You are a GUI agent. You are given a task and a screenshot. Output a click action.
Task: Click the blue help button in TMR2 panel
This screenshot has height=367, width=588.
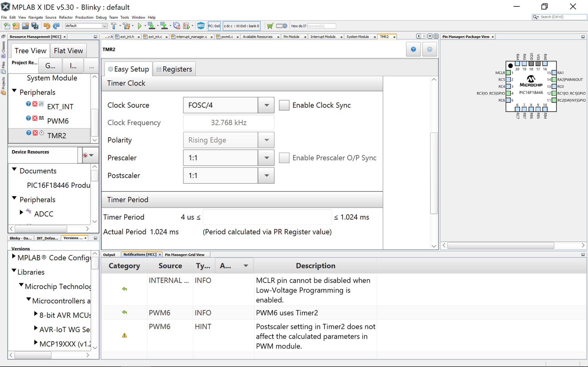click(413, 49)
